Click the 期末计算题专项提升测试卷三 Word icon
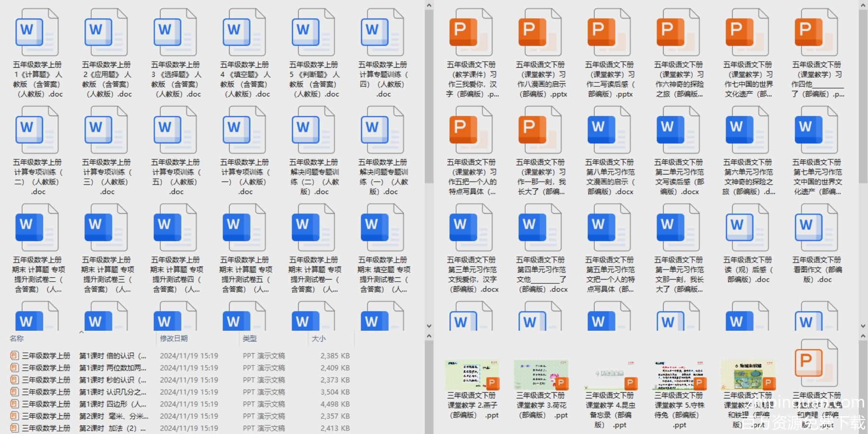The image size is (868, 434). click(106, 228)
